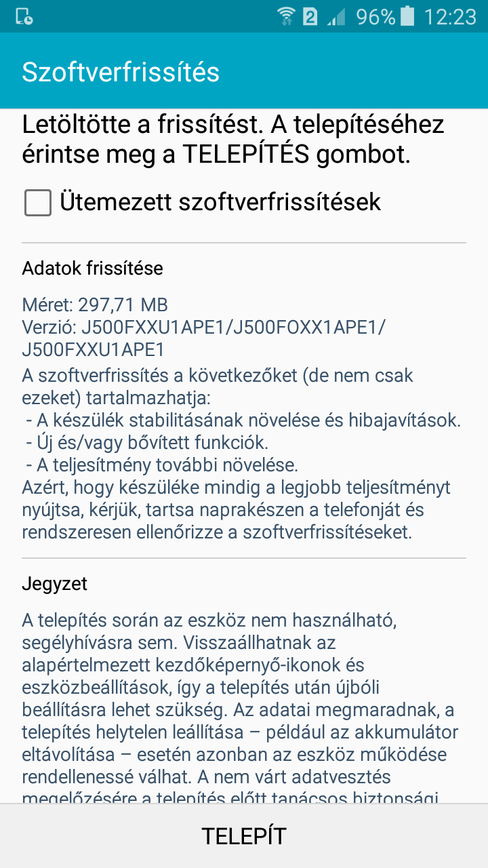This screenshot has height=868, width=488.
Task: Tap the 12:23 clock in status bar
Action: [x=451, y=16]
